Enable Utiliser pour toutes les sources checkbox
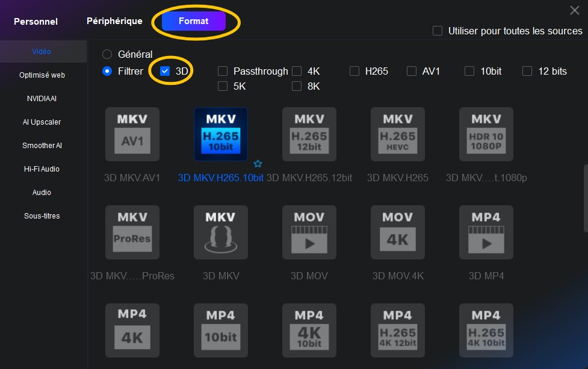Image resolution: width=588 pixels, height=369 pixels. tap(438, 31)
